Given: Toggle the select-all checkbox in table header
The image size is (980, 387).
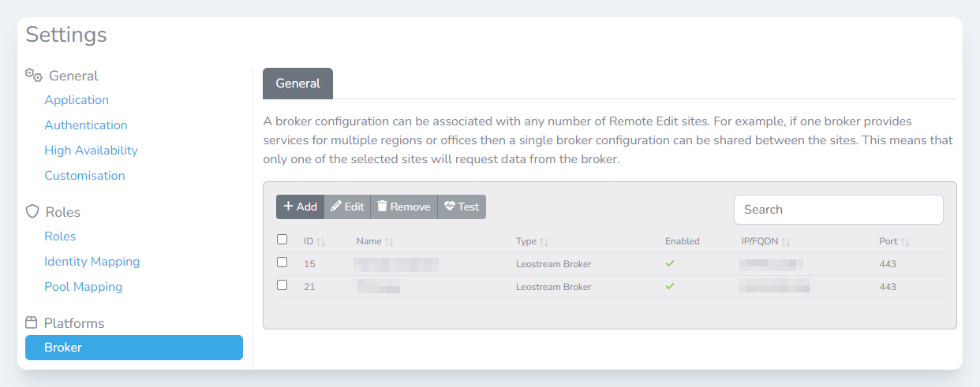Looking at the screenshot, I should tap(282, 240).
